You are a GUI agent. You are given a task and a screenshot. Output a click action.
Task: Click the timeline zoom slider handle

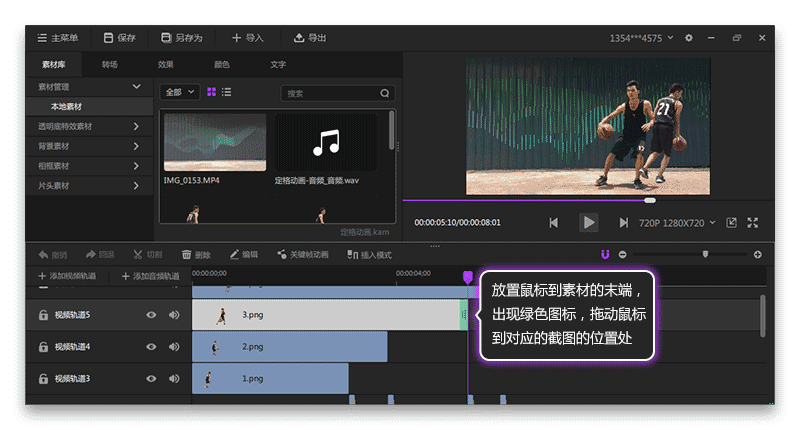coord(705,254)
